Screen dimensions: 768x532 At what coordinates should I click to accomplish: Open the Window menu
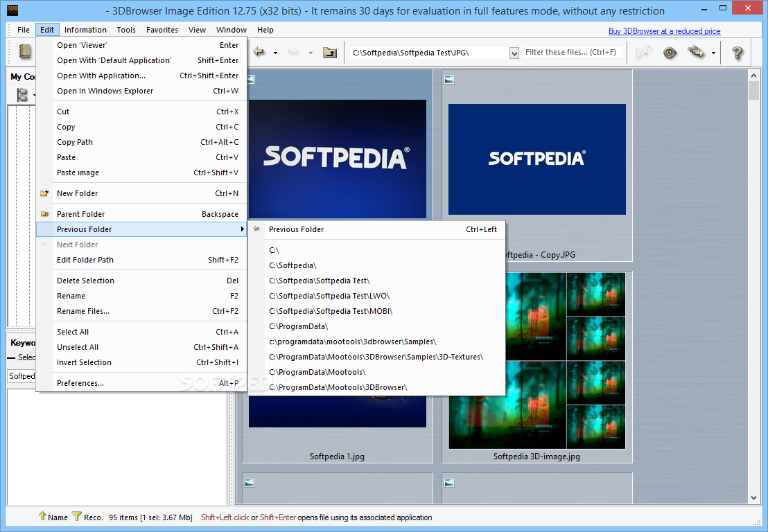click(232, 30)
